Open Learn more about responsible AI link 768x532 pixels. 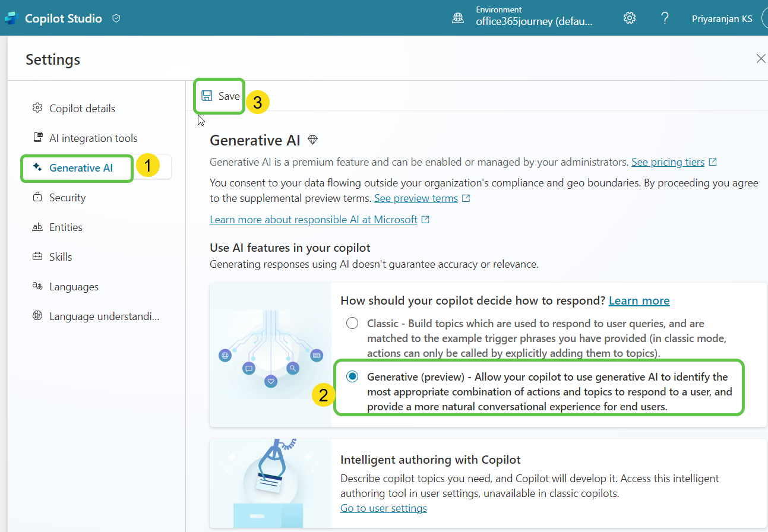pyautogui.click(x=314, y=220)
